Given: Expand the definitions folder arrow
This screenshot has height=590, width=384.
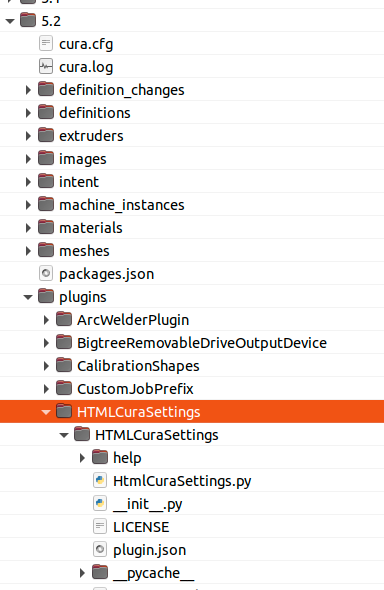Looking at the screenshot, I should pos(28,113).
